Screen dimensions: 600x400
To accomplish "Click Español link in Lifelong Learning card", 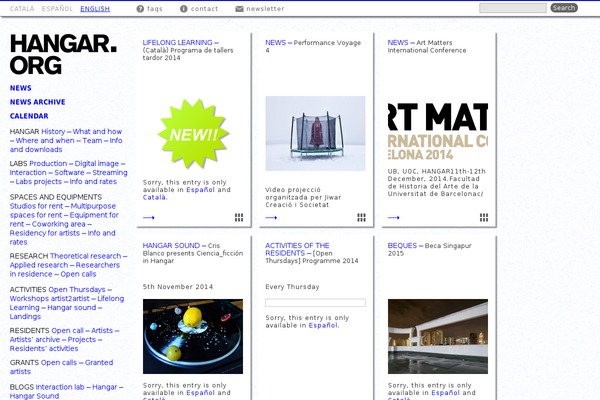I will [201, 190].
